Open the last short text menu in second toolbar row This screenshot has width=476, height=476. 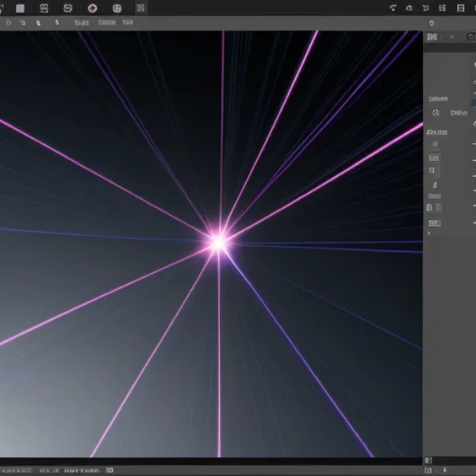(128, 22)
